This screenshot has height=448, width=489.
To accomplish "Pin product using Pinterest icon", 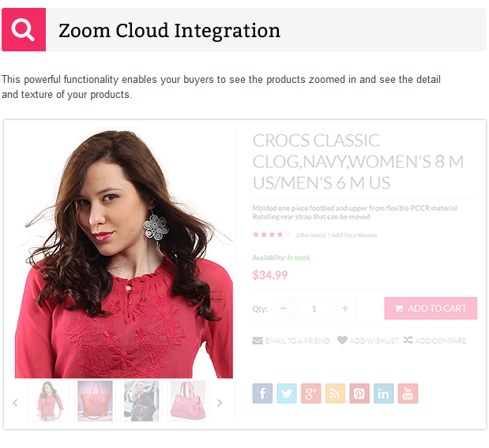I will point(359,393).
